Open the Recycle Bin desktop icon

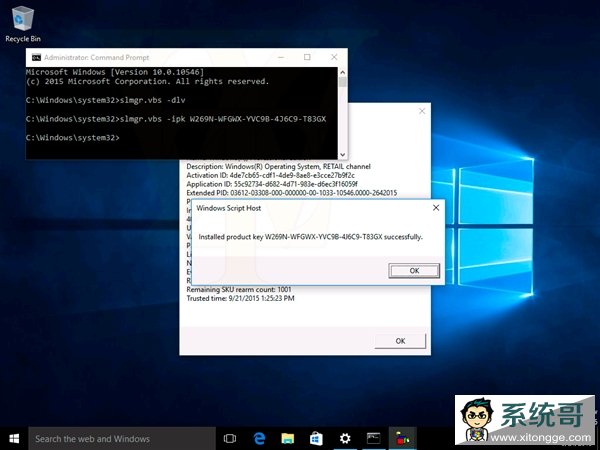(x=23, y=24)
